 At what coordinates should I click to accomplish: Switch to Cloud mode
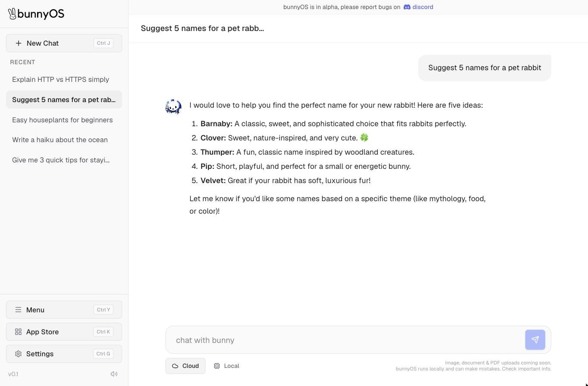[x=185, y=366]
